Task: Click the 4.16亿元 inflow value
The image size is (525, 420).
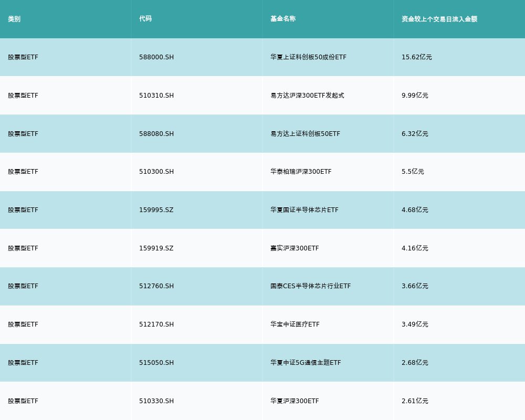Action: (x=415, y=248)
